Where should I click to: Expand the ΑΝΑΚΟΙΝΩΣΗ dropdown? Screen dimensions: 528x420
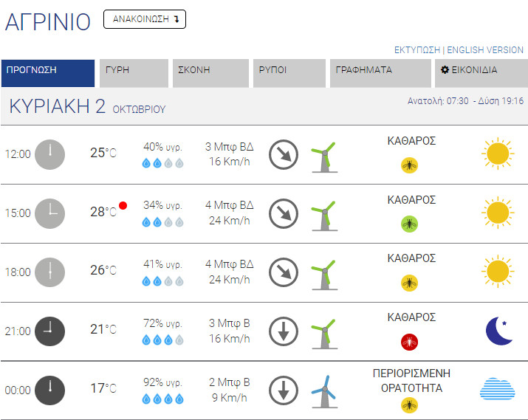145,19
